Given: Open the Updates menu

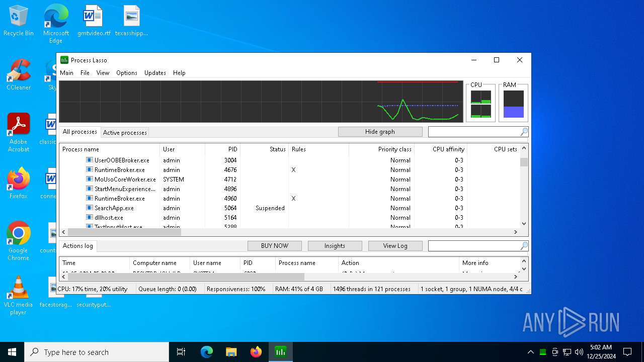Looking at the screenshot, I should [155, 73].
